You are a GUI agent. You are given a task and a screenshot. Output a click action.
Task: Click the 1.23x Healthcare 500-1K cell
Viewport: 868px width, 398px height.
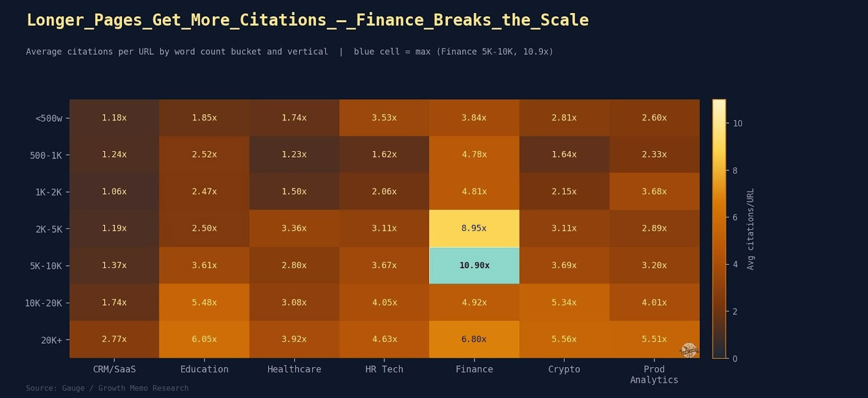pyautogui.click(x=294, y=155)
